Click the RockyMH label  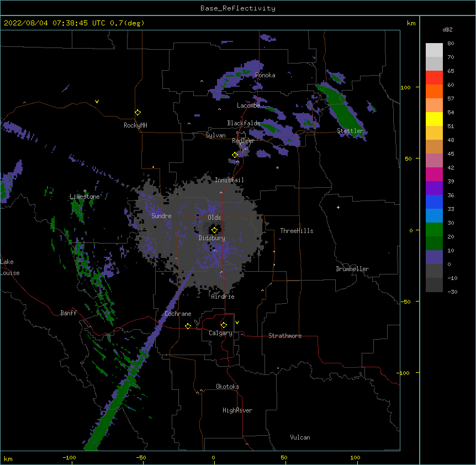[x=135, y=125]
